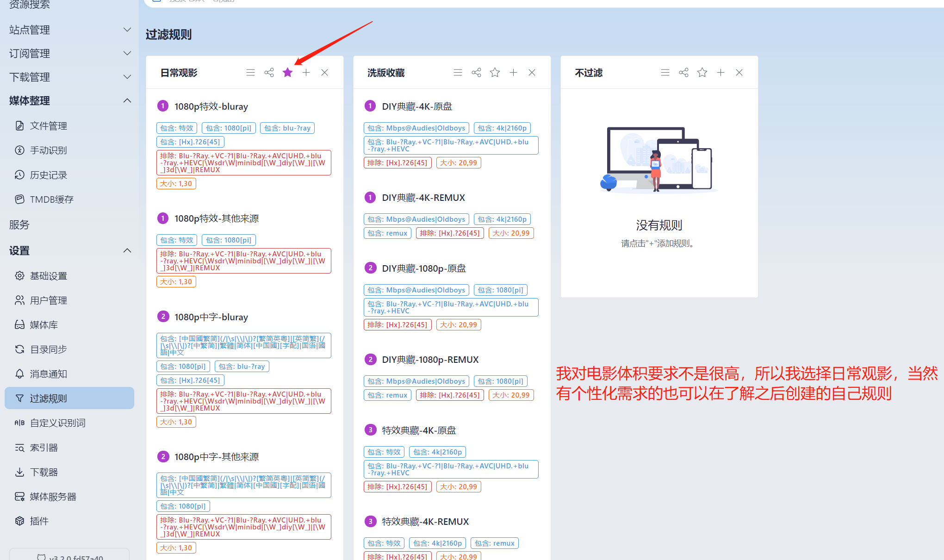
Task: Open 历史记录 in the sidebar
Action: (69, 175)
